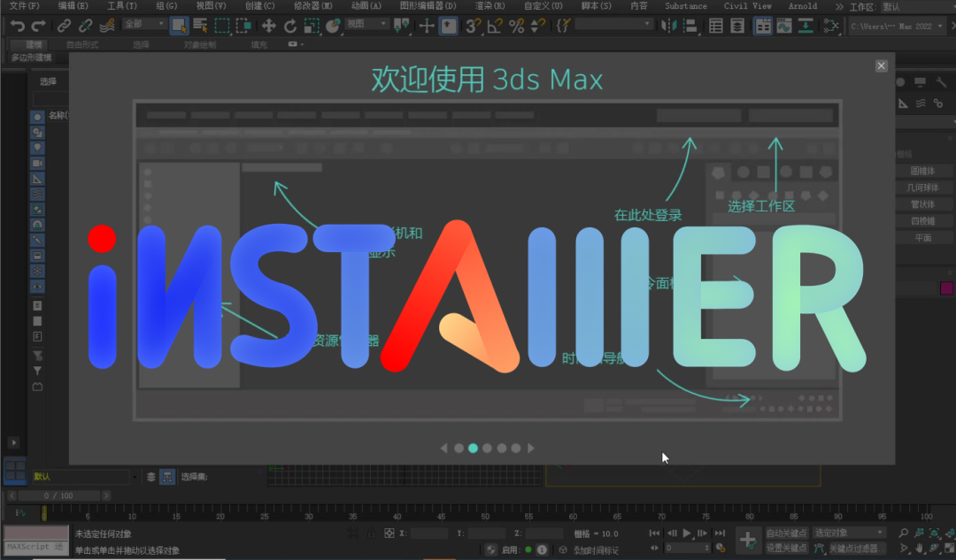Undo the last action in toolbar

17,26
